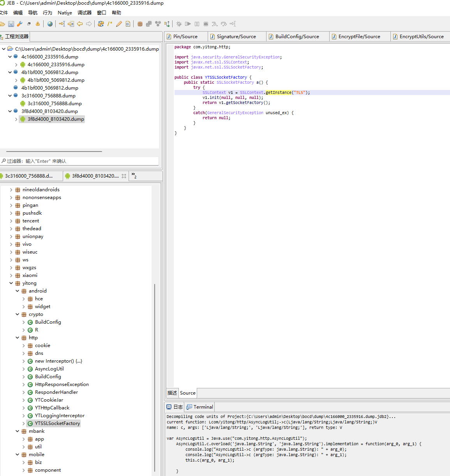Select the 4b1bf000_5069812.dump leaf without expander
Screen dimensions: 450x476
click(49, 88)
